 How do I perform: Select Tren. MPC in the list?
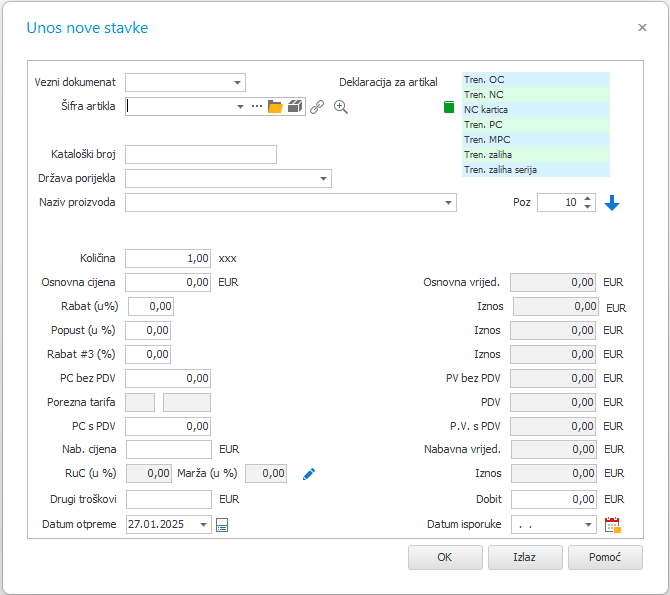535,140
